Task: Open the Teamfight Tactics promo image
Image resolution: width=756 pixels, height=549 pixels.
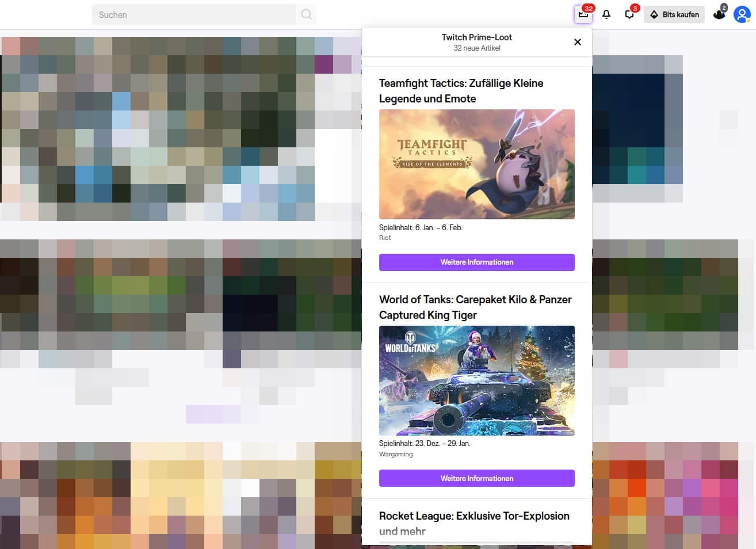Action: (476, 164)
